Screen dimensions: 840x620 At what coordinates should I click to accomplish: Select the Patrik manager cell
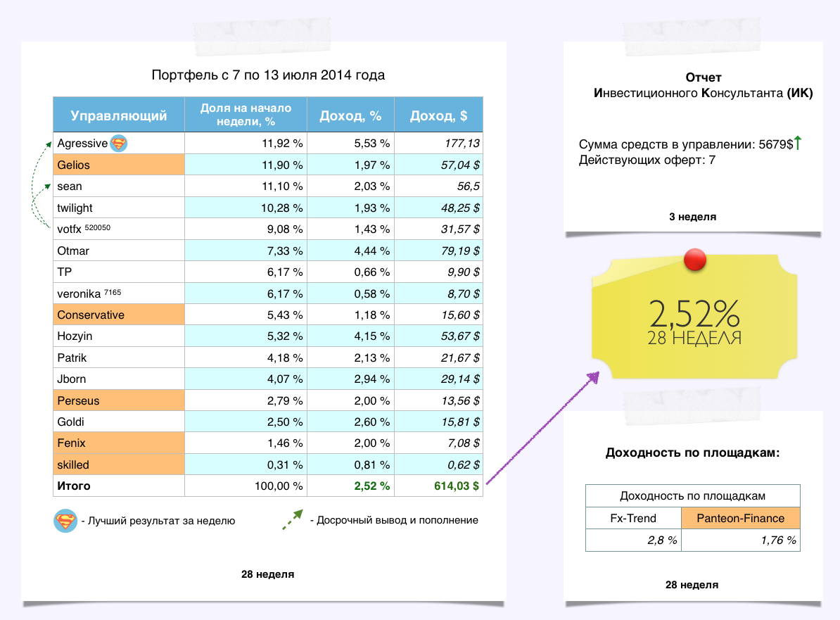pos(119,358)
